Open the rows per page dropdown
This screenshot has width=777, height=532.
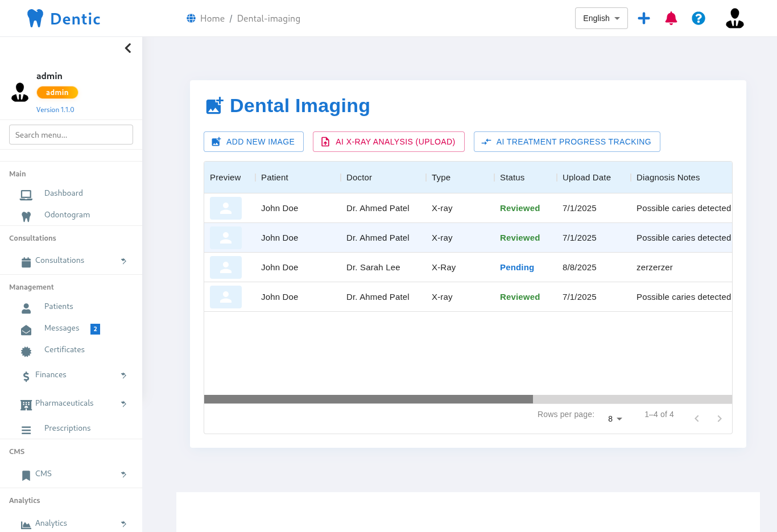(615, 419)
